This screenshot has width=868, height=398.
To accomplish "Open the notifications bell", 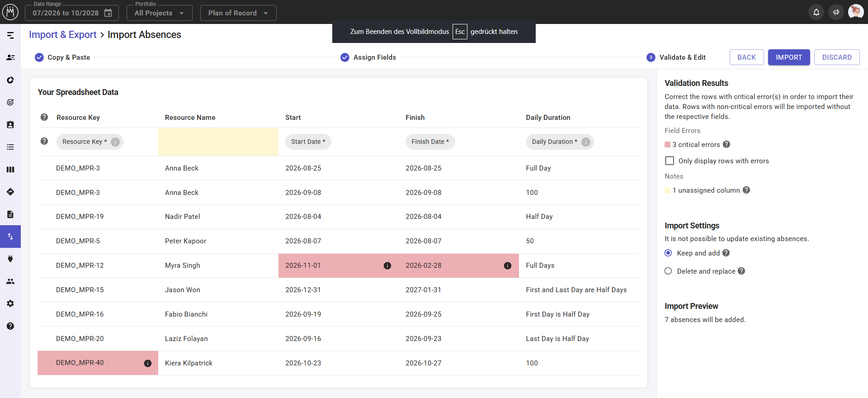I will 816,12.
